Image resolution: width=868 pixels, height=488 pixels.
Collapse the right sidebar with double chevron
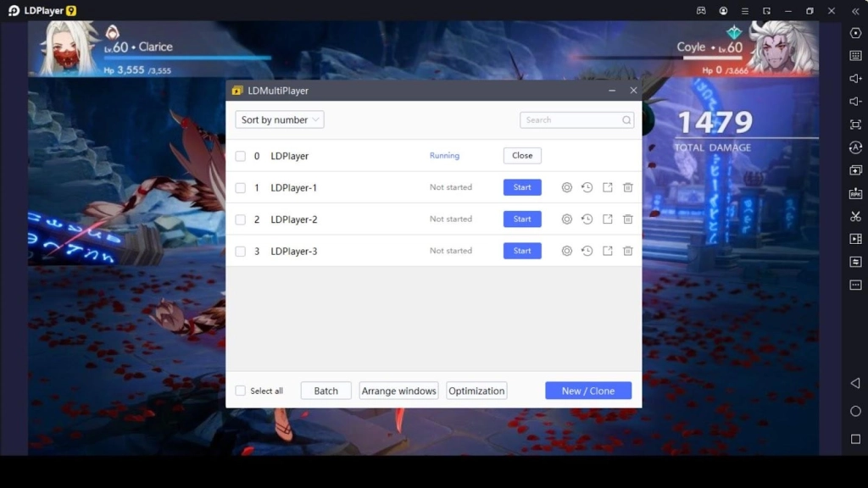coord(855,10)
